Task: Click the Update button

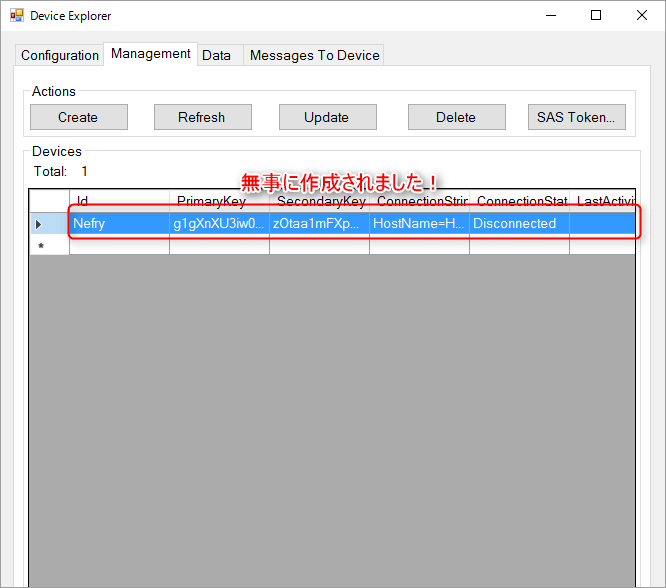Action: pyautogui.click(x=327, y=117)
